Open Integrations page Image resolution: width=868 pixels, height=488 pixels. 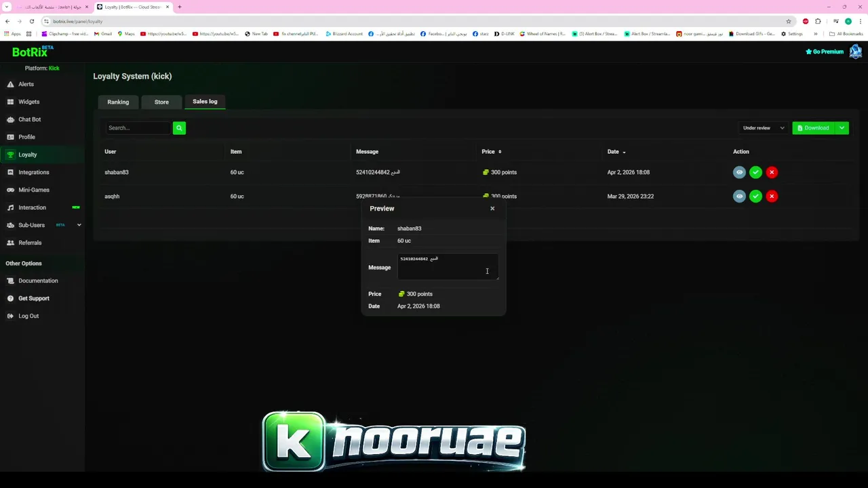[x=33, y=172]
